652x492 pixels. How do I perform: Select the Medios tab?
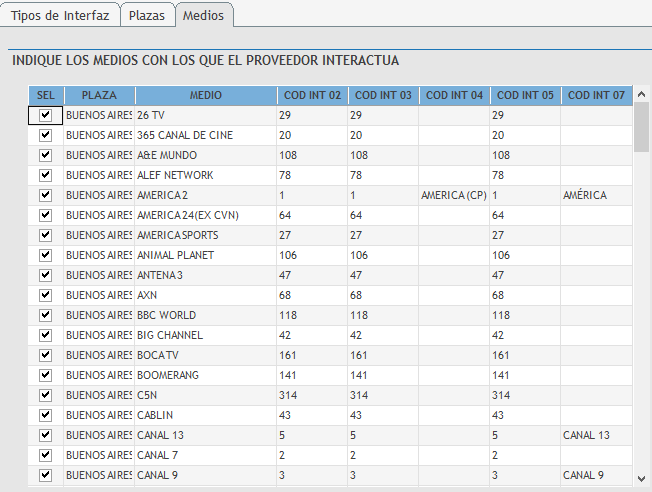pos(203,16)
